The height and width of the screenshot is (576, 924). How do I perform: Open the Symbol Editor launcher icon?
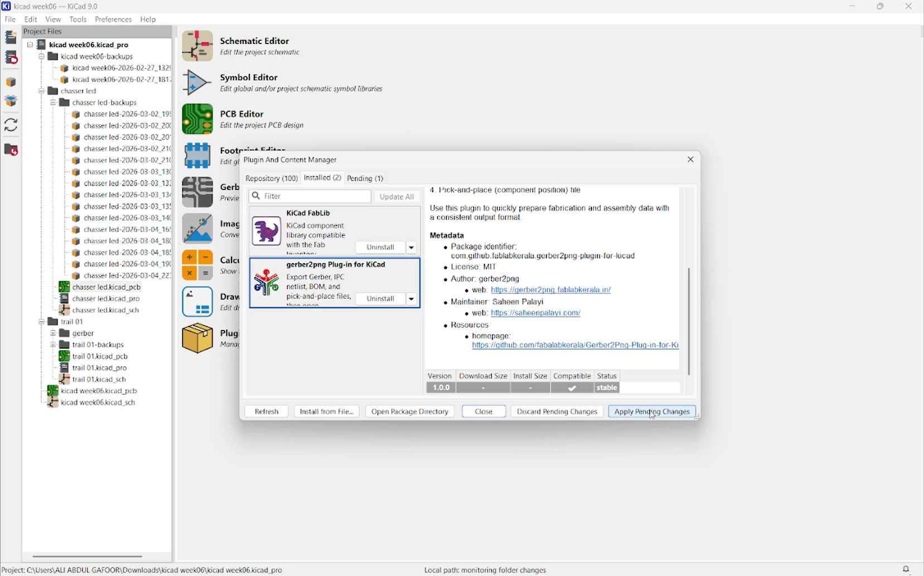tap(197, 83)
